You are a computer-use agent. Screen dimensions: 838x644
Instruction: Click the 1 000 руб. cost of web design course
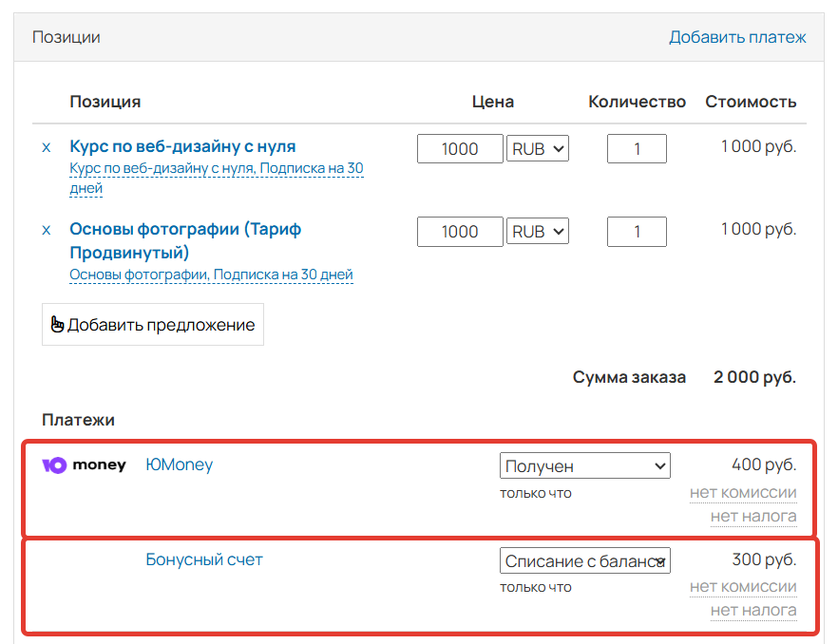point(759,146)
